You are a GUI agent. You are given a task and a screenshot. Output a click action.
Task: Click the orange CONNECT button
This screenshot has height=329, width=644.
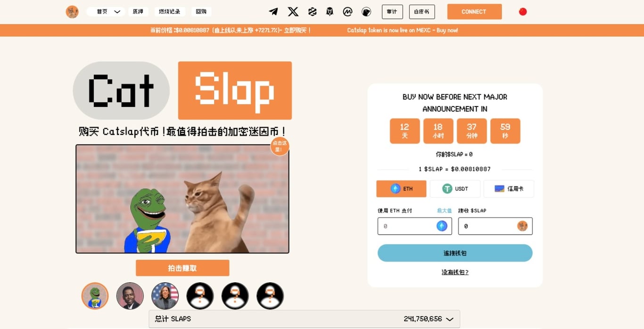click(474, 12)
